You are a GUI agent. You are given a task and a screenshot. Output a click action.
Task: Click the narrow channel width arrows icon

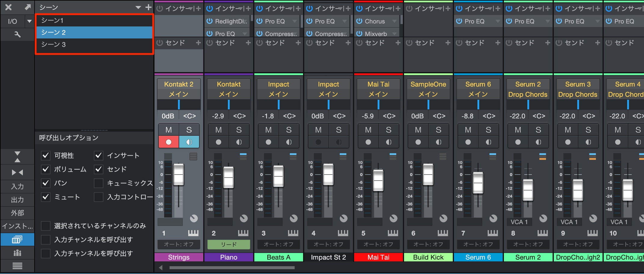(17, 172)
